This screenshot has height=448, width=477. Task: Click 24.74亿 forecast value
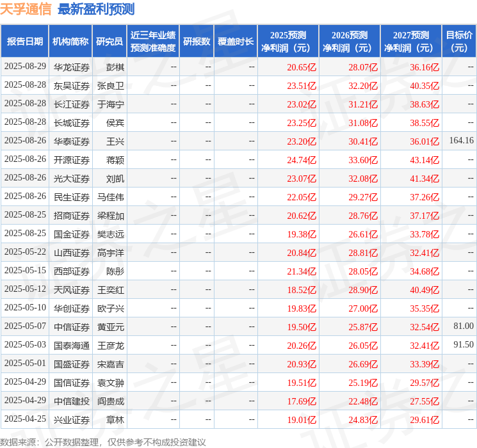[x=302, y=160]
